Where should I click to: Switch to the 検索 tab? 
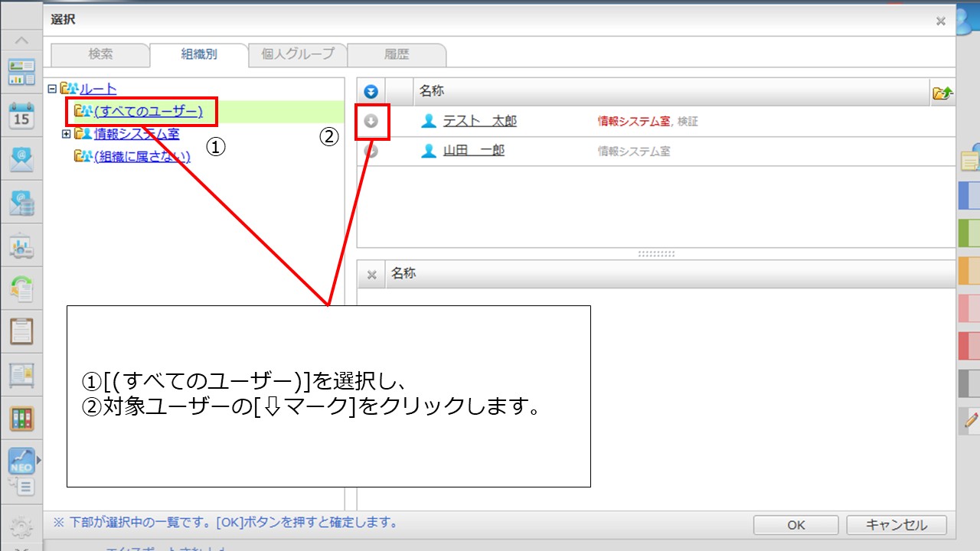(x=100, y=54)
